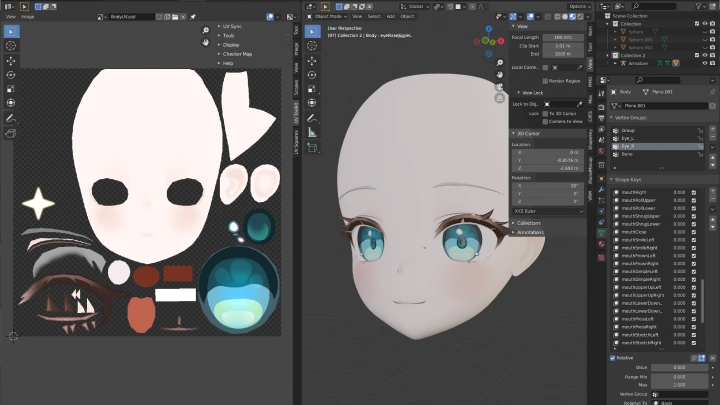Open the Select menu in the 3D viewport
The height and width of the screenshot is (405, 720).
[374, 17]
